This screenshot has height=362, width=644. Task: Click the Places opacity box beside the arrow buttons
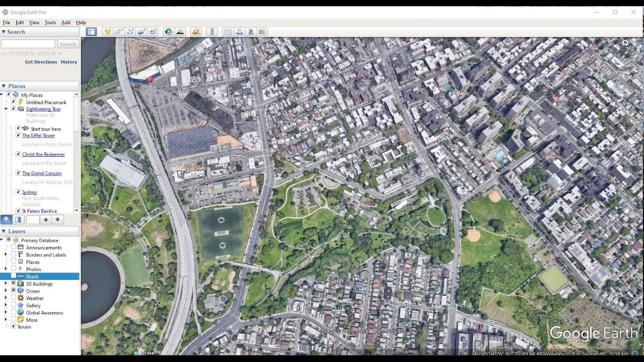(x=33, y=220)
